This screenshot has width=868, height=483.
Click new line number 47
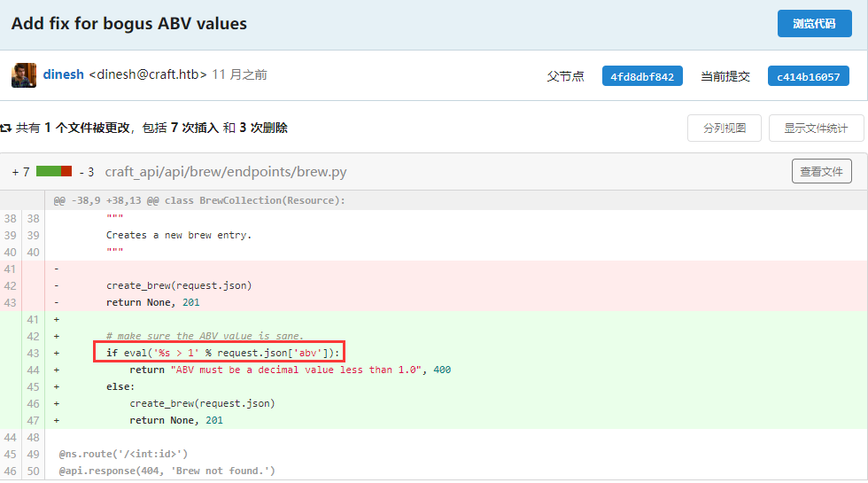click(x=34, y=420)
